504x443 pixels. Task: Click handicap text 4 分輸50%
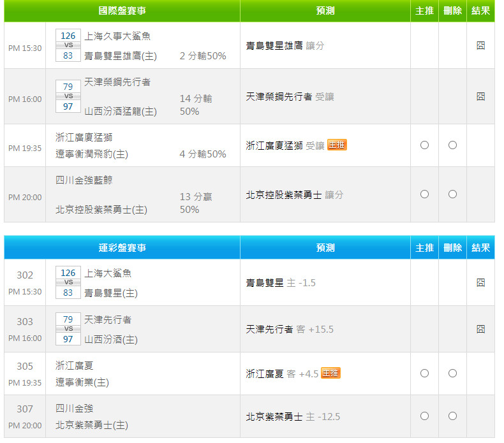coord(203,154)
